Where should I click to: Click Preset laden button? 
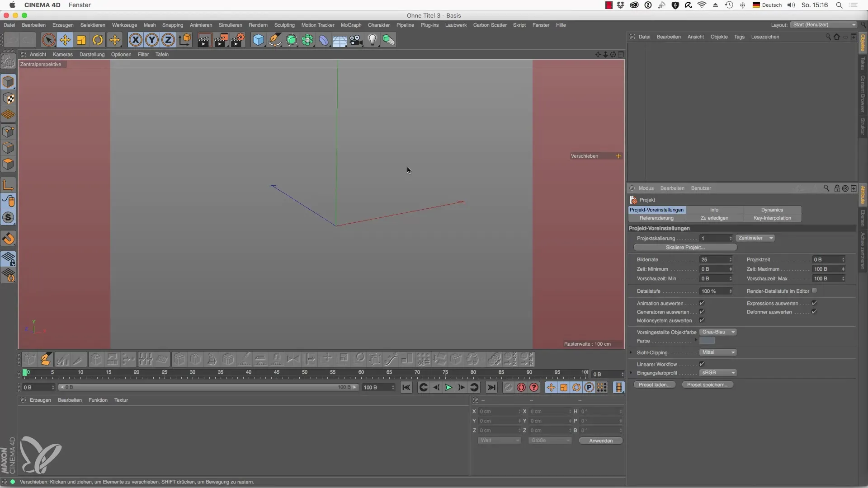click(655, 385)
